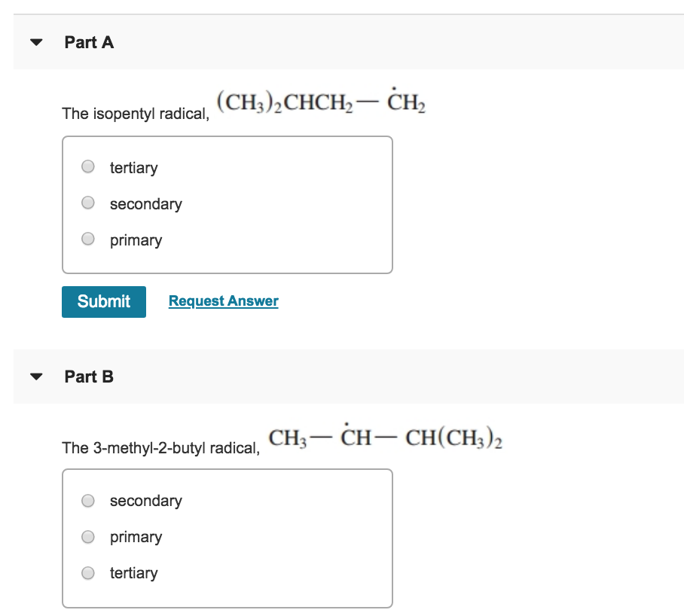Image resolution: width=684 pixels, height=616 pixels.
Task: Select the tertiary option in Part B
Action: (87, 572)
